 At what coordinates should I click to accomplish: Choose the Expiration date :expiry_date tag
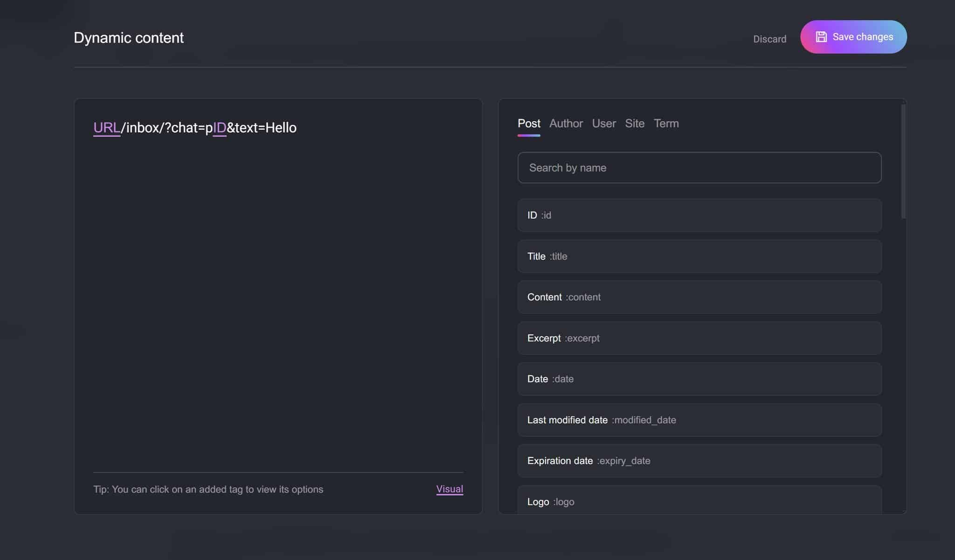[x=699, y=461]
